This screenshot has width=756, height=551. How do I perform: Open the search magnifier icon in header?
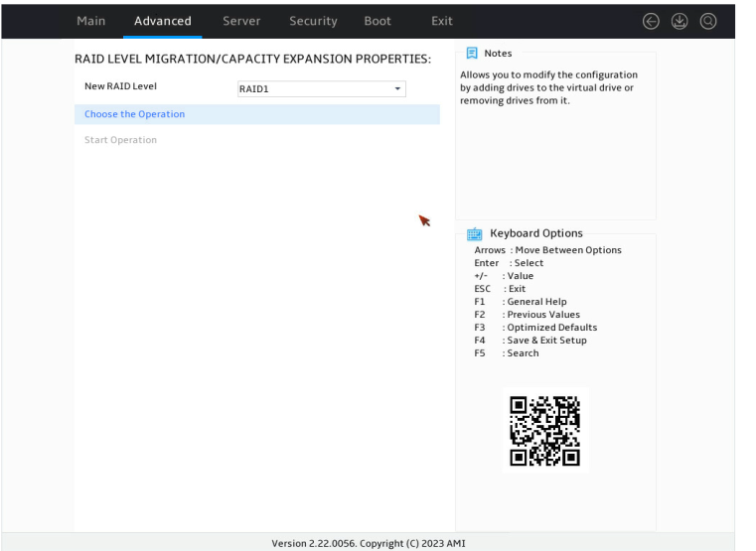707,21
